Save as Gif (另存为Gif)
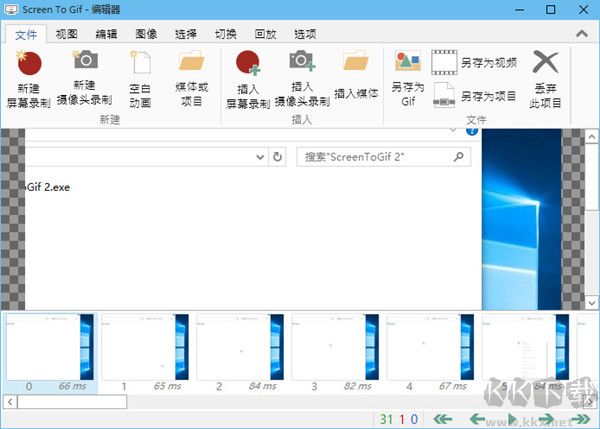The height and width of the screenshot is (429, 600). pyautogui.click(x=408, y=66)
